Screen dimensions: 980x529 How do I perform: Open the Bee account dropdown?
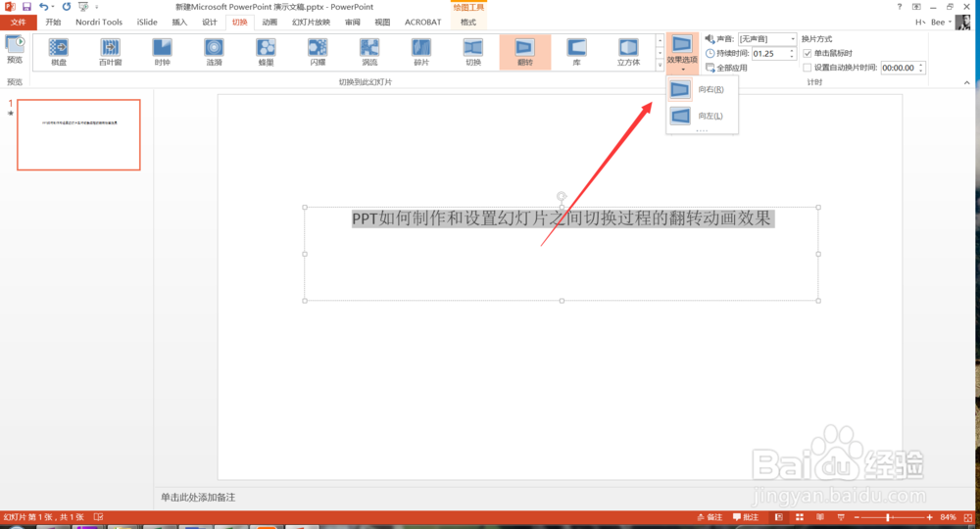pos(941,22)
